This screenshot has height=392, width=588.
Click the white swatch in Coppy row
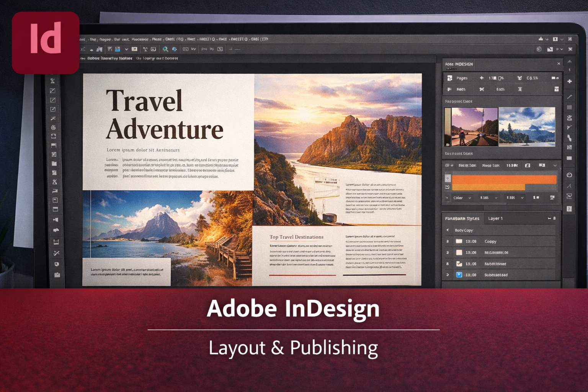[x=459, y=241]
